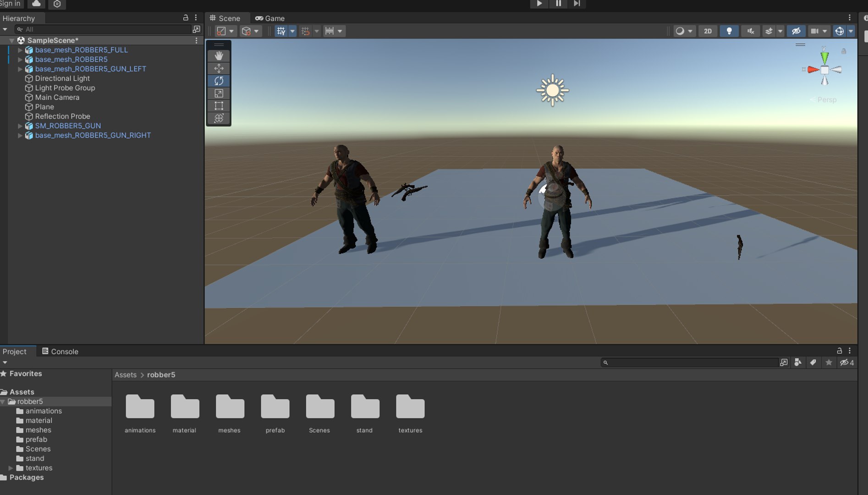Select the Scale tool
Viewport: 868px width, 495px height.
(219, 93)
